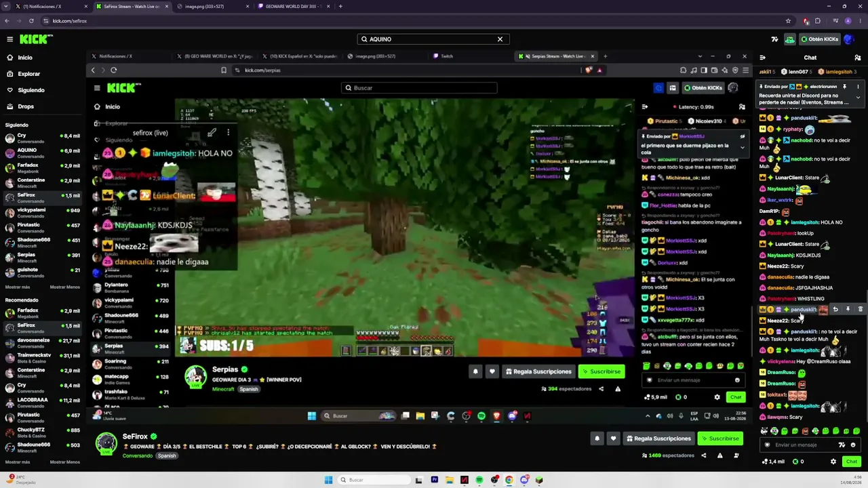
Task: Open a new tab with the plus beside the GEOWARE tab
Action: point(340,6)
